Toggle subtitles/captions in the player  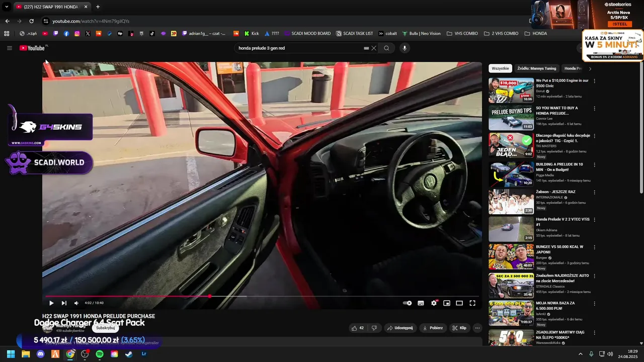[421, 303]
